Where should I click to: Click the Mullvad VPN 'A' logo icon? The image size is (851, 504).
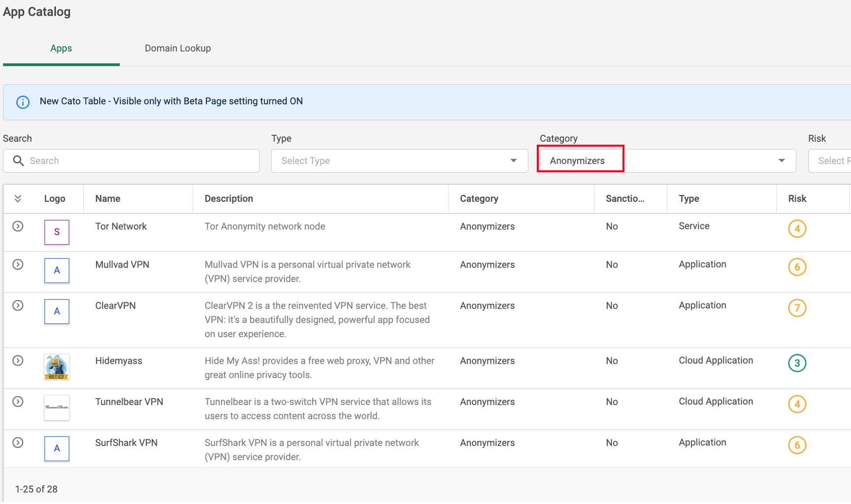57,270
